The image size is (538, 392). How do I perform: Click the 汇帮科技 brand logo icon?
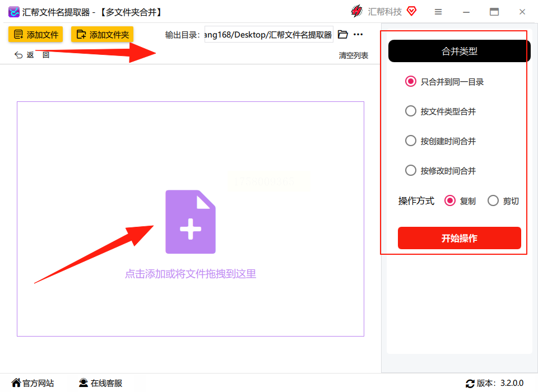(357, 11)
